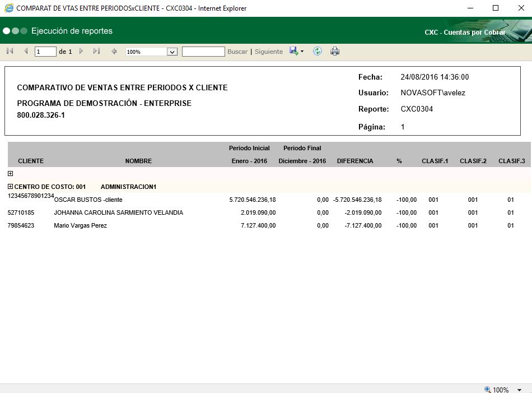The width and height of the screenshot is (532, 393).
Task: Click client ID 12345678901234
Action: click(31, 196)
